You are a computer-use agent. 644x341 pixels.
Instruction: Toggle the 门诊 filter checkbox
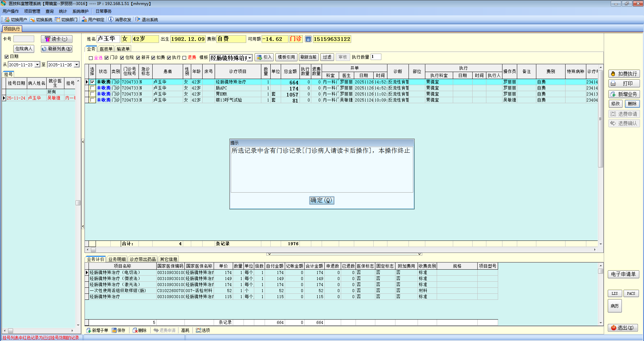107,58
